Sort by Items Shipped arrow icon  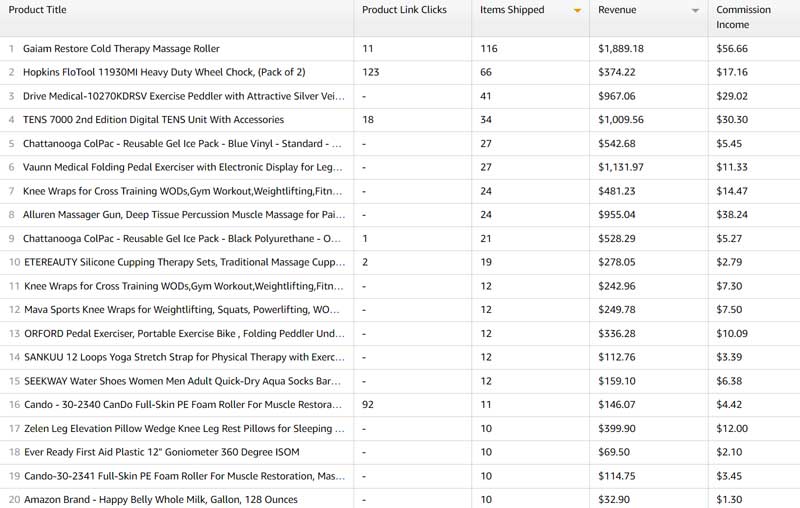click(577, 10)
